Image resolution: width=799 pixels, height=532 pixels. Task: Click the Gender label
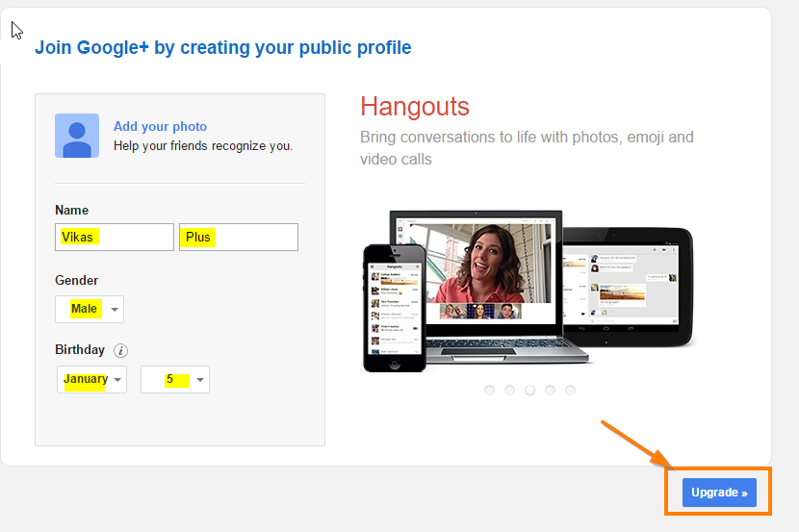pos(76,281)
